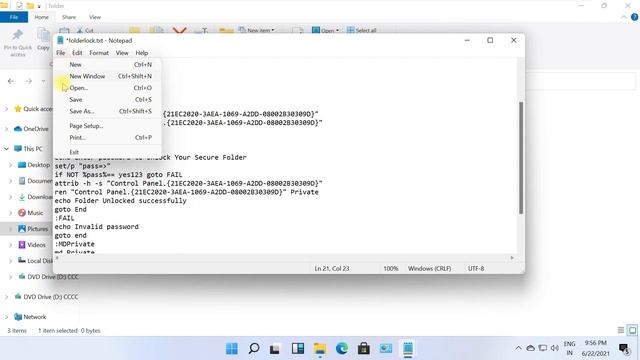The height and width of the screenshot is (360, 640).
Task: Show hidden tray icons chevron
Action: click(518, 348)
